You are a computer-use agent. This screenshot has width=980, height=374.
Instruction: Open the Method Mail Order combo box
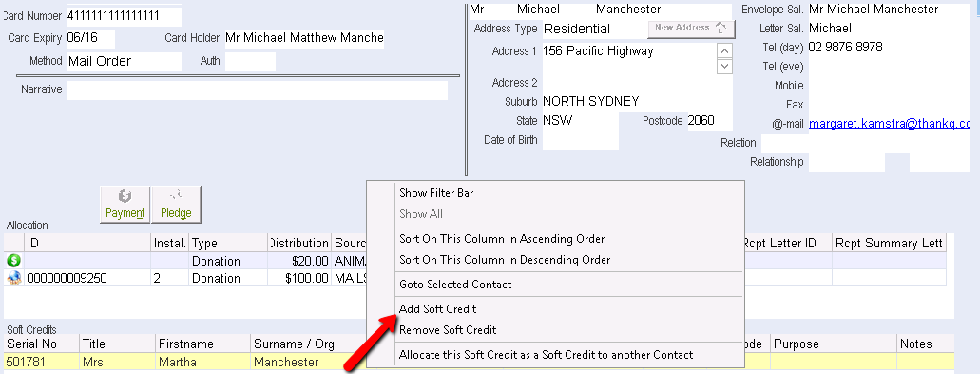pyautogui.click(x=124, y=61)
